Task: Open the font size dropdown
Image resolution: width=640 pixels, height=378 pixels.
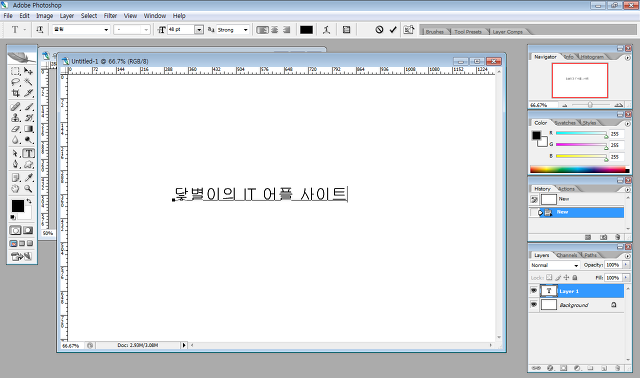Action: (199, 30)
